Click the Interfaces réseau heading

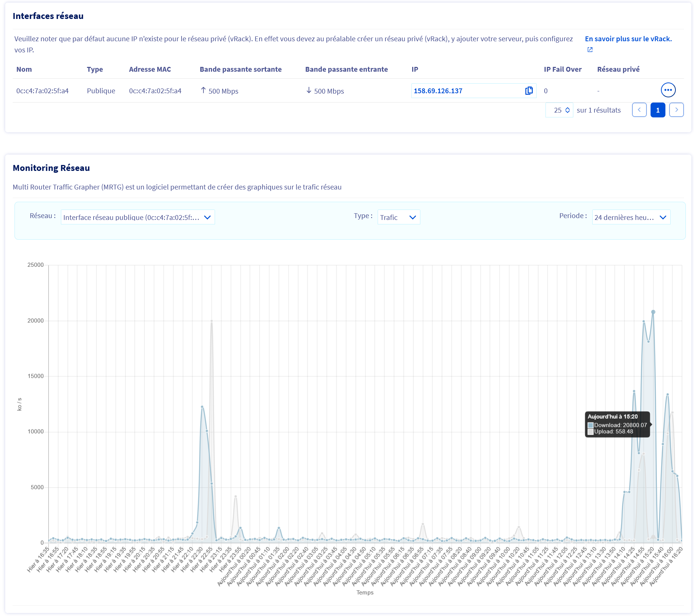click(x=48, y=16)
